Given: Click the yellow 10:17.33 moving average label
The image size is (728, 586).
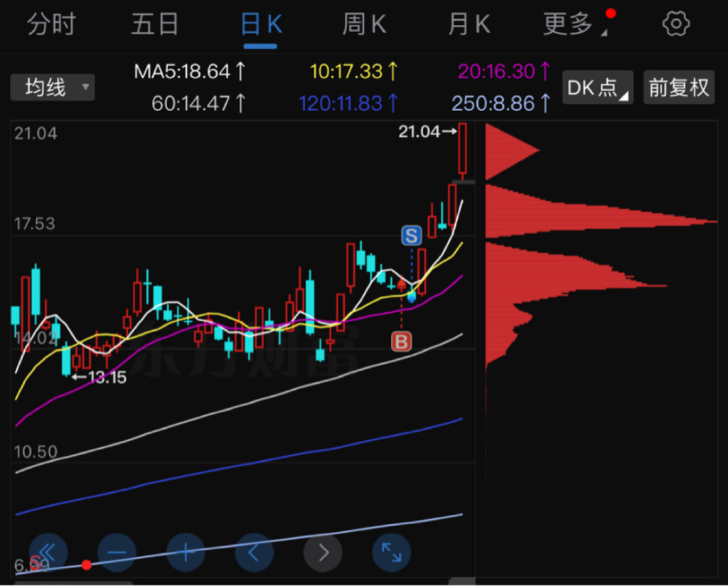Looking at the screenshot, I should point(354,72).
